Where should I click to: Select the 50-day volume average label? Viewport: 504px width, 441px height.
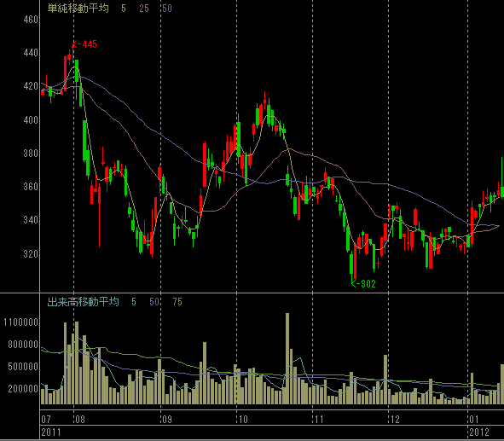tap(154, 302)
